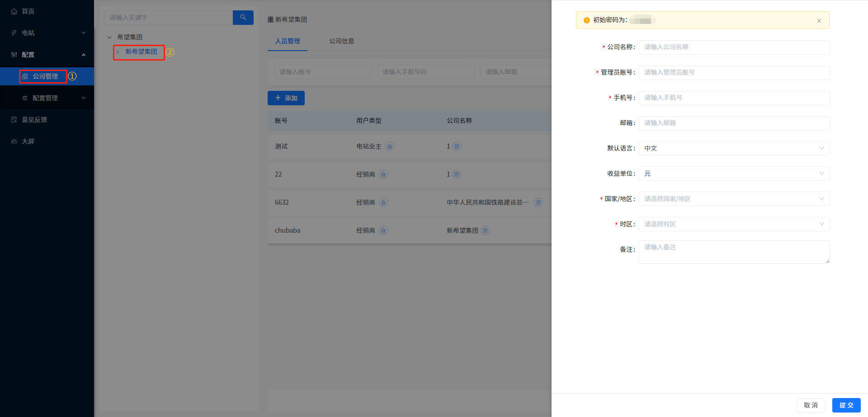Click company icon in chubaba row
The image size is (868, 417).
pos(485,230)
